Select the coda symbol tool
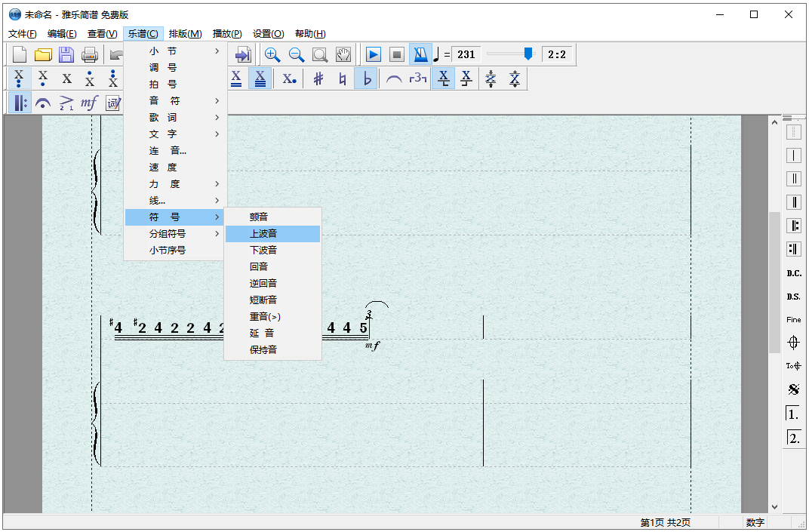809x532 pixels. pos(792,342)
